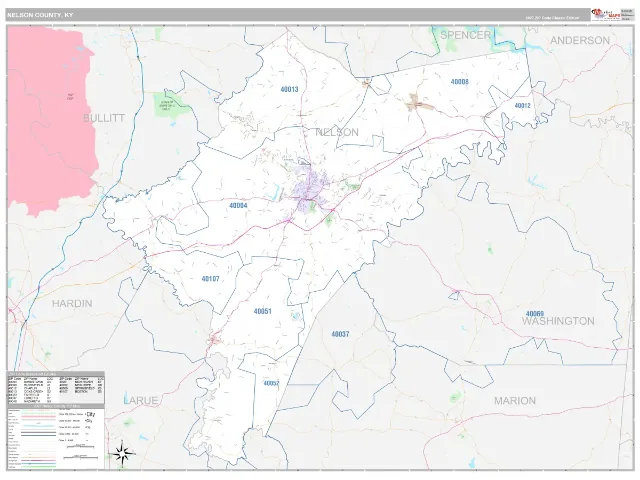
Task: Click ZIP code label 40004
Action: [x=238, y=205]
